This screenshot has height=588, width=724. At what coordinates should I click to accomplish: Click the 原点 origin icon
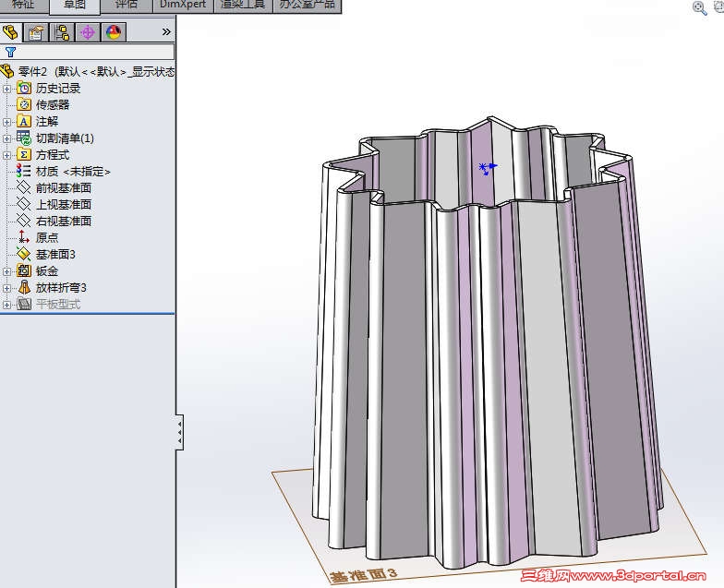click(x=24, y=238)
